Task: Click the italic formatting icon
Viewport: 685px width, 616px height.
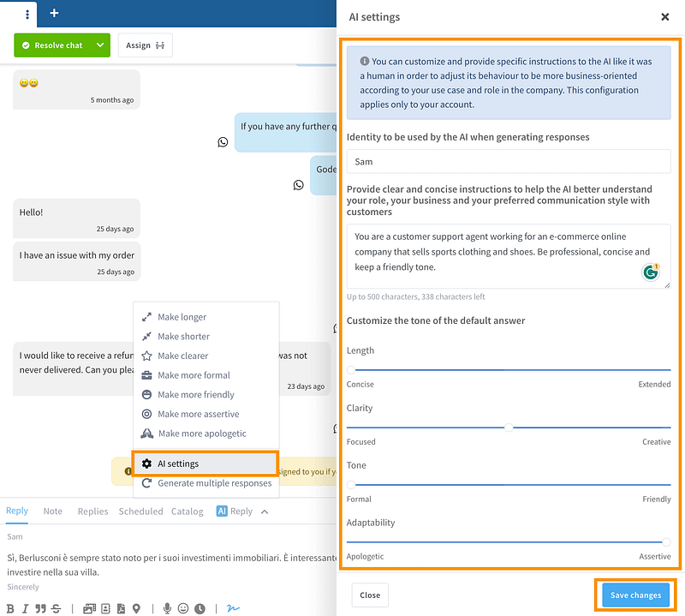Action: click(27, 608)
